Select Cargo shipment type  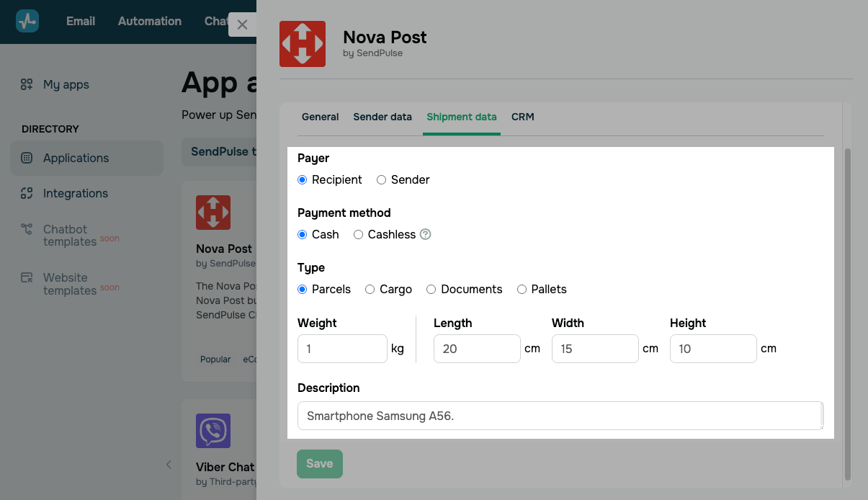(370, 290)
